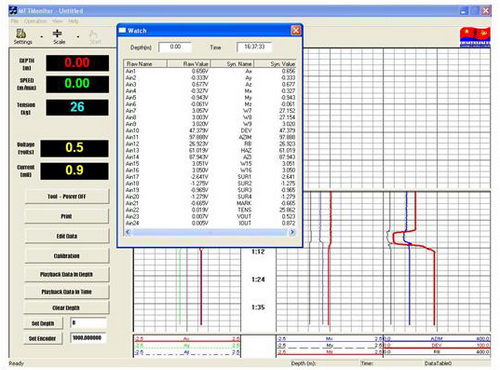
Task: Click the Set Depth button
Action: (x=43, y=323)
